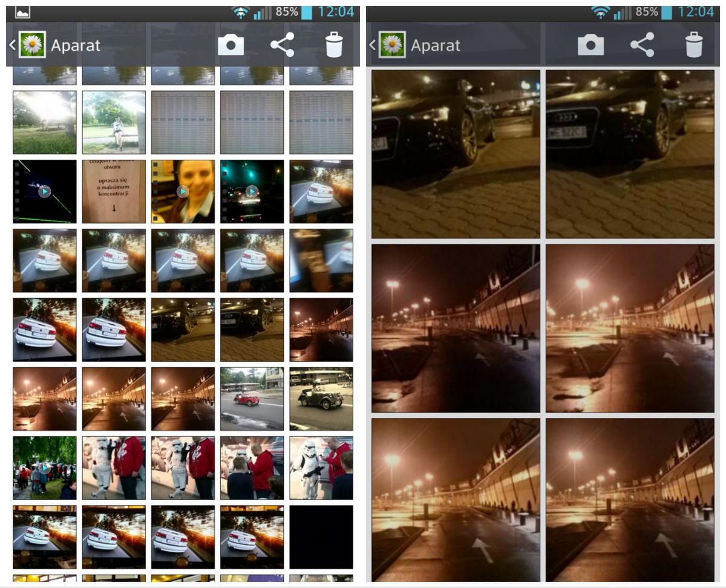Viewport: 726px width, 588px height.
Task: Open the completely black thumbnail
Action: pos(321,537)
